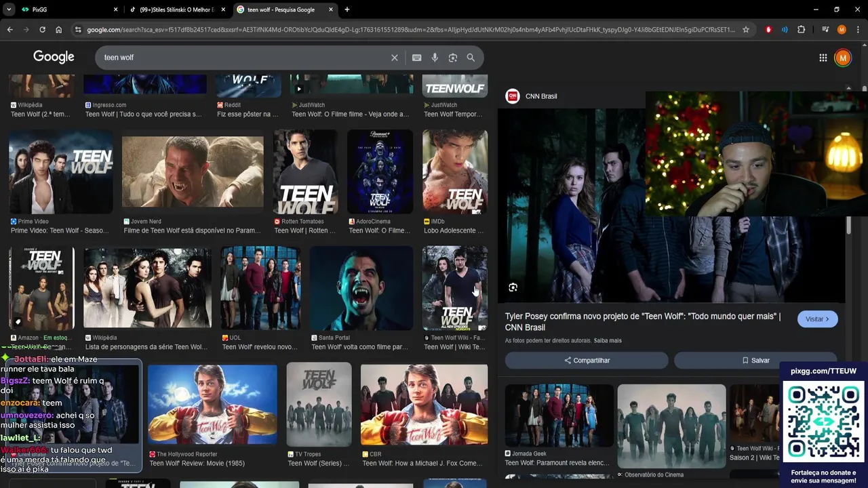This screenshot has height=488, width=868.
Task: Open the Saiba mais link
Action: pos(608,340)
